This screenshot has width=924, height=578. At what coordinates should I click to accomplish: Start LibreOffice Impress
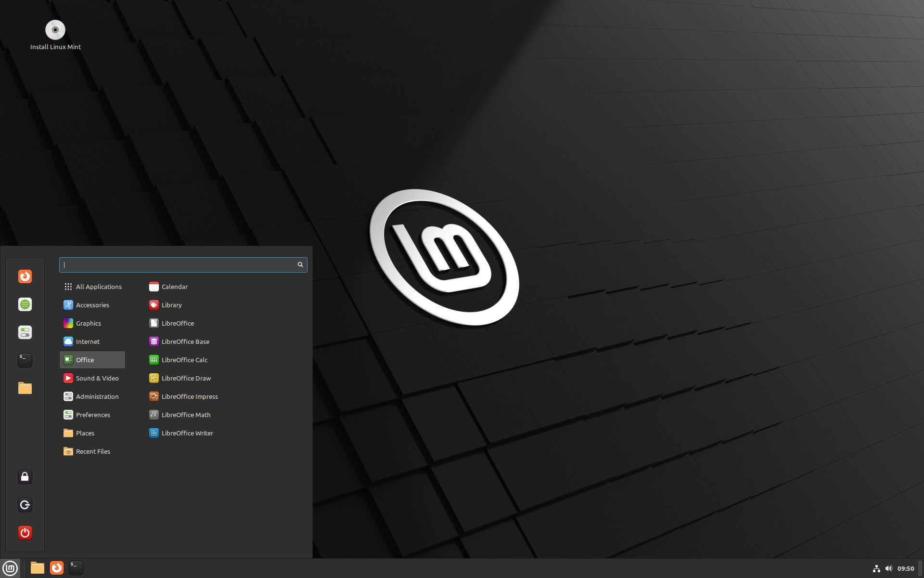tap(190, 396)
